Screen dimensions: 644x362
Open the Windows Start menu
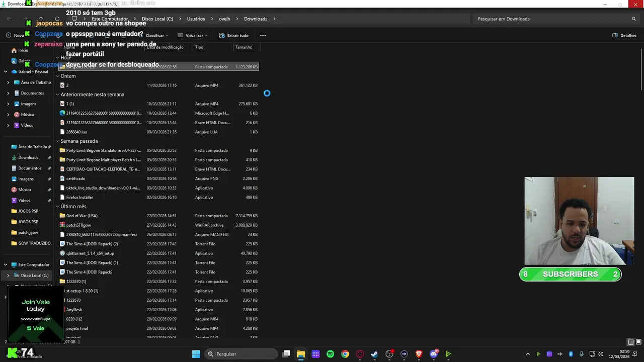click(196, 354)
